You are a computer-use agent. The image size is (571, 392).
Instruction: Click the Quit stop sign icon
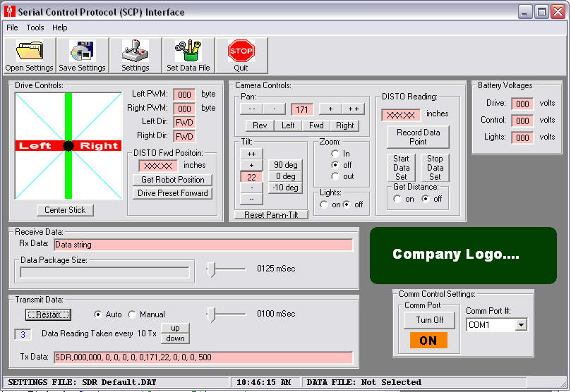[241, 51]
